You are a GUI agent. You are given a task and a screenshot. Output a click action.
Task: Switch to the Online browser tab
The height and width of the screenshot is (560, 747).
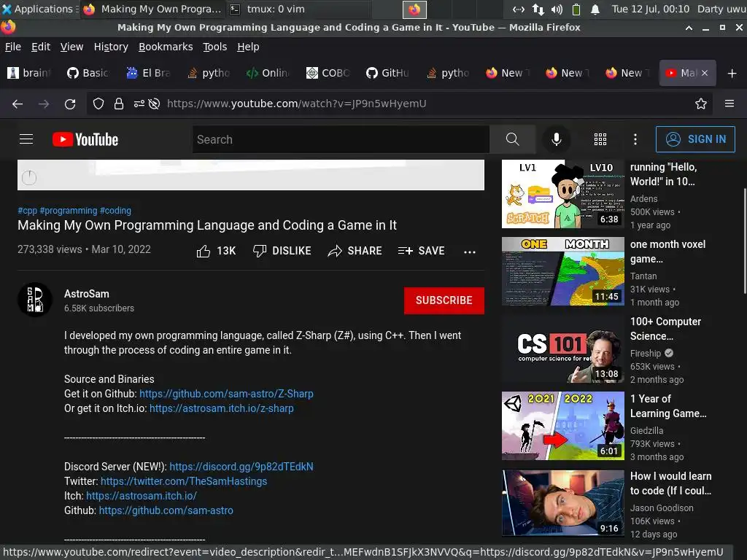coord(268,73)
